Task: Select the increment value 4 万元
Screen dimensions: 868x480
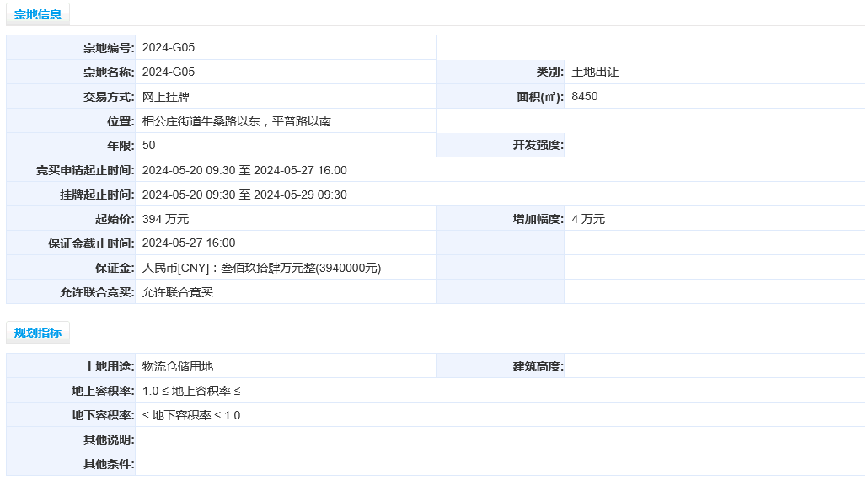Action: tap(588, 219)
